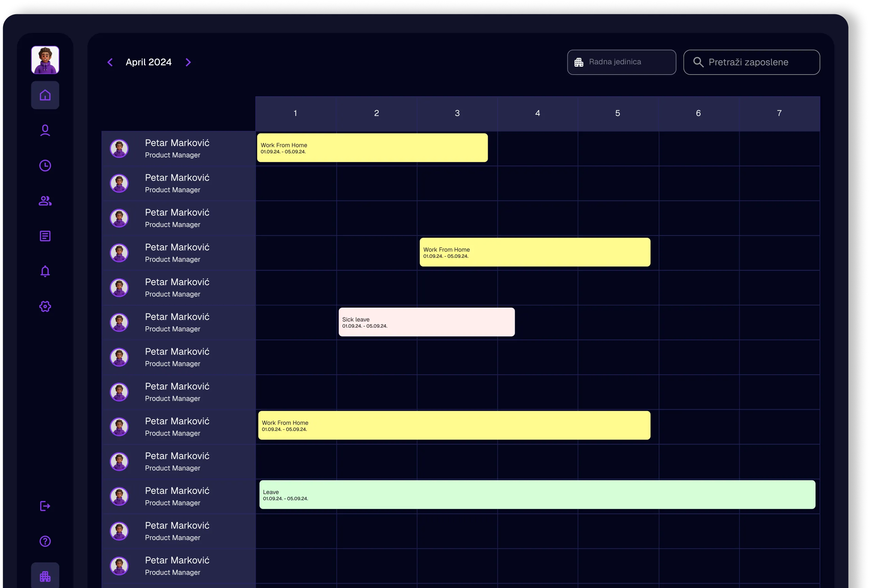Screen dimensions: 870x588
Task: Click the building icon at sidebar bottom
Action: (x=45, y=576)
